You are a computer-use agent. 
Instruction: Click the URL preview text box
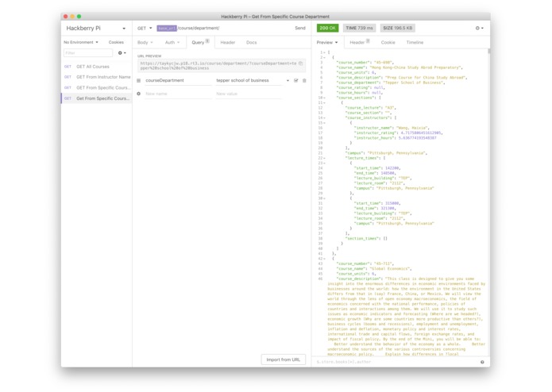pos(222,66)
